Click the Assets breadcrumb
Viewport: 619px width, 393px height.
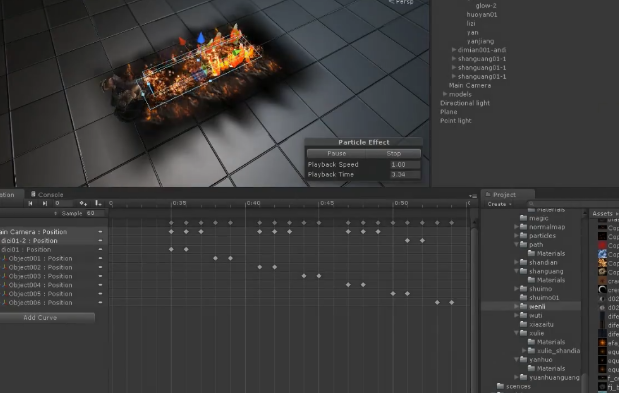(x=602, y=213)
